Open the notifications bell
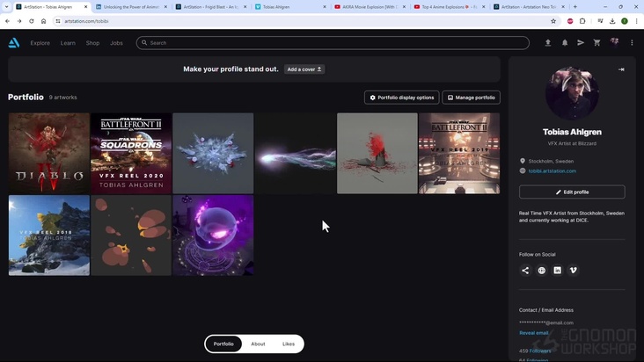The image size is (644, 362). (565, 42)
